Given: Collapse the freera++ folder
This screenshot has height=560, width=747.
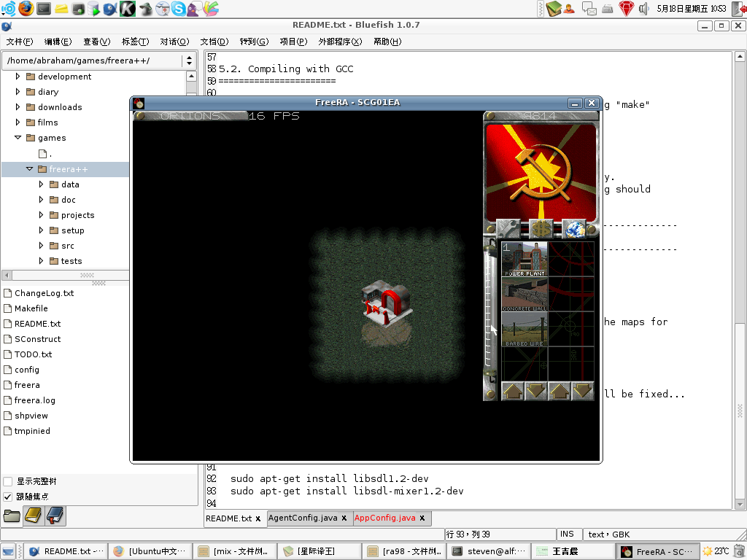Looking at the screenshot, I should tap(29, 168).
